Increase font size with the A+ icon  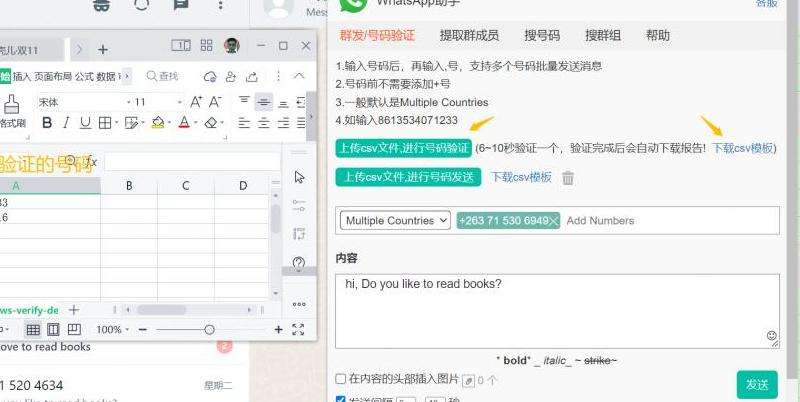pos(196,102)
